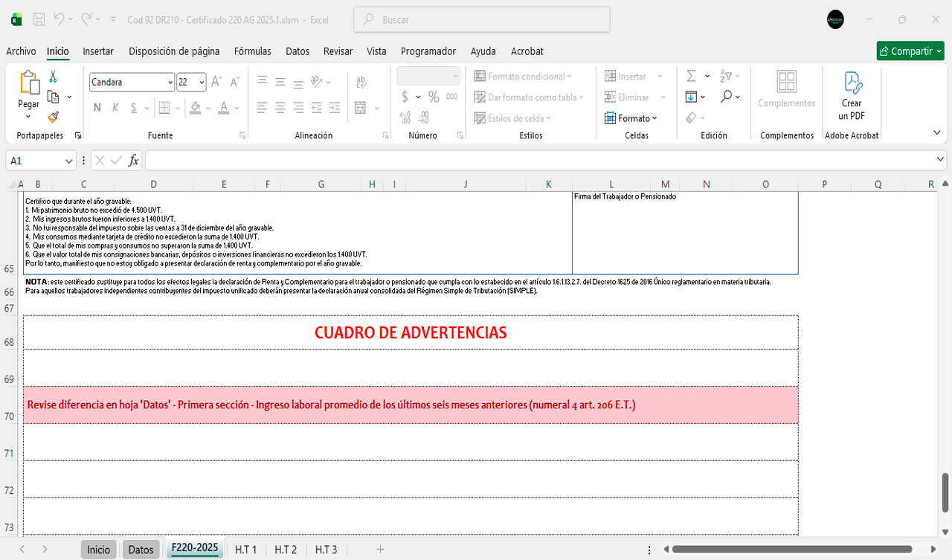The height and width of the screenshot is (560, 952).
Task: Click the Format Painter brush icon
Action: click(53, 117)
